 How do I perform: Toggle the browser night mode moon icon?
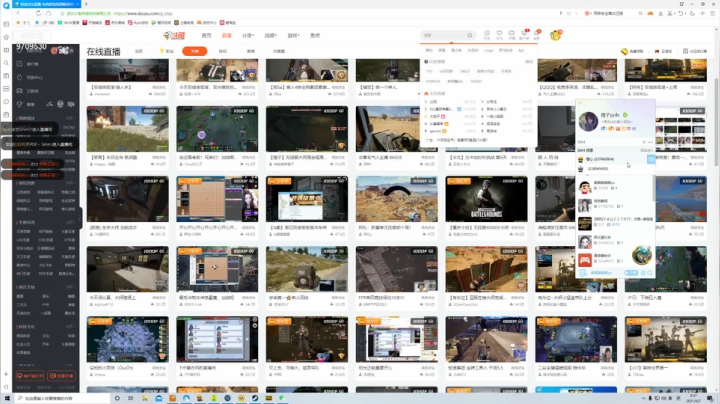[x=692, y=13]
